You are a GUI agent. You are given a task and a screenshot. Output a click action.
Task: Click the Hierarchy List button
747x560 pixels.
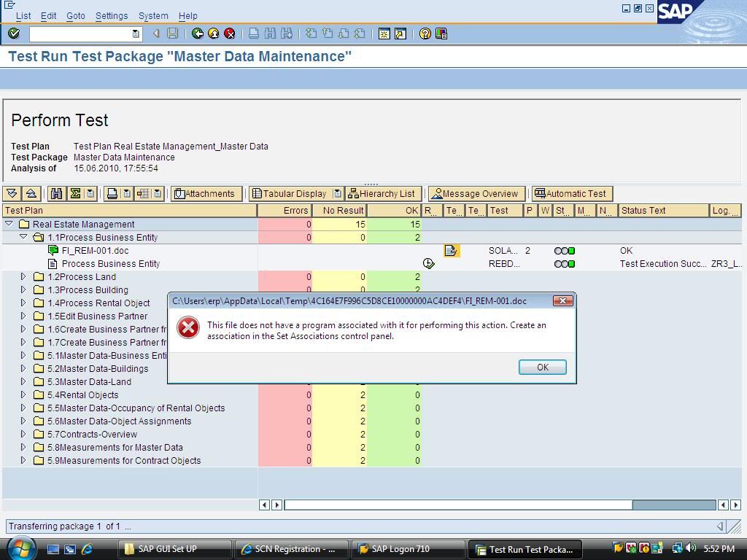[x=383, y=193]
